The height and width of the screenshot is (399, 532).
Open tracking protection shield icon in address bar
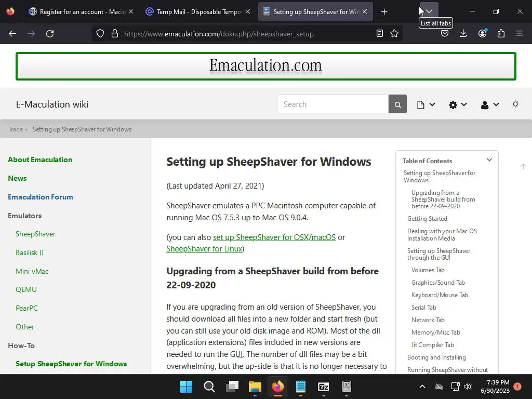100,33
